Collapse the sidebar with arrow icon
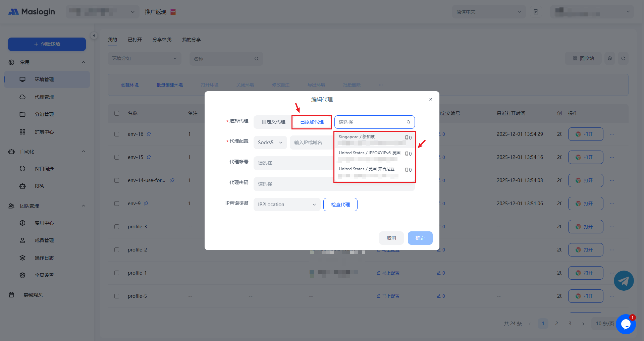 94,36
